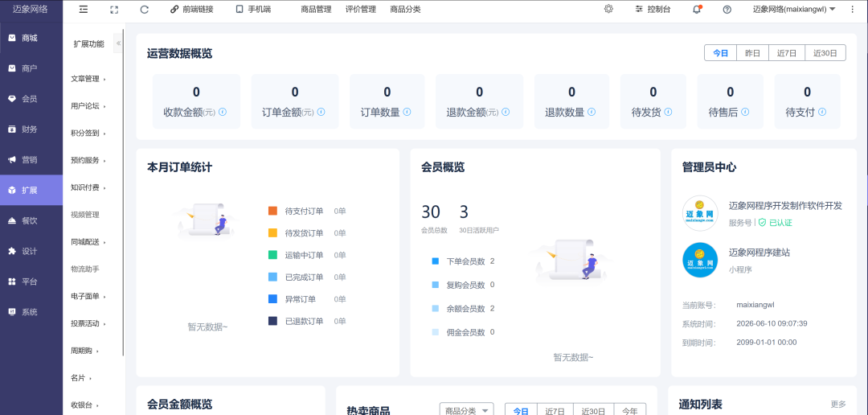Click info icon beside 退款数量
Viewport: 868px width, 415px height.
592,112
